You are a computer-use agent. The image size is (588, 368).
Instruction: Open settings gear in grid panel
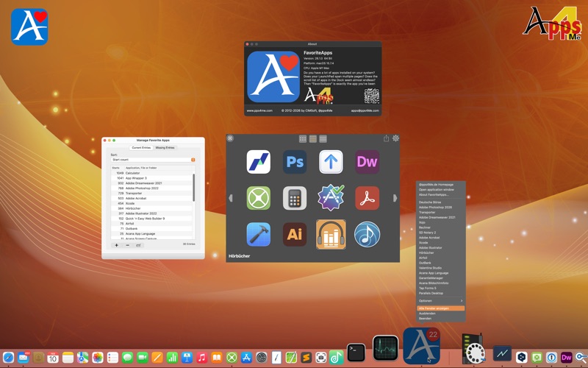tap(395, 138)
